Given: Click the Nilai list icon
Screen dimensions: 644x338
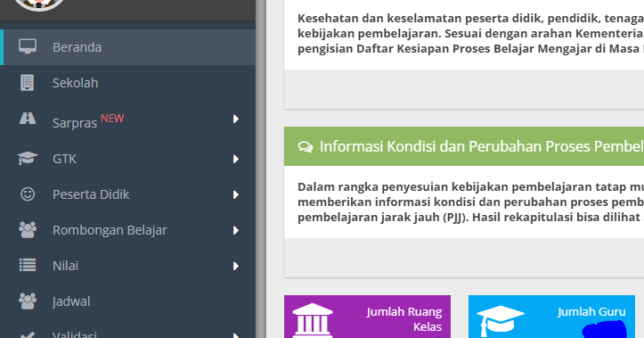Looking at the screenshot, I should pyautogui.click(x=28, y=265).
